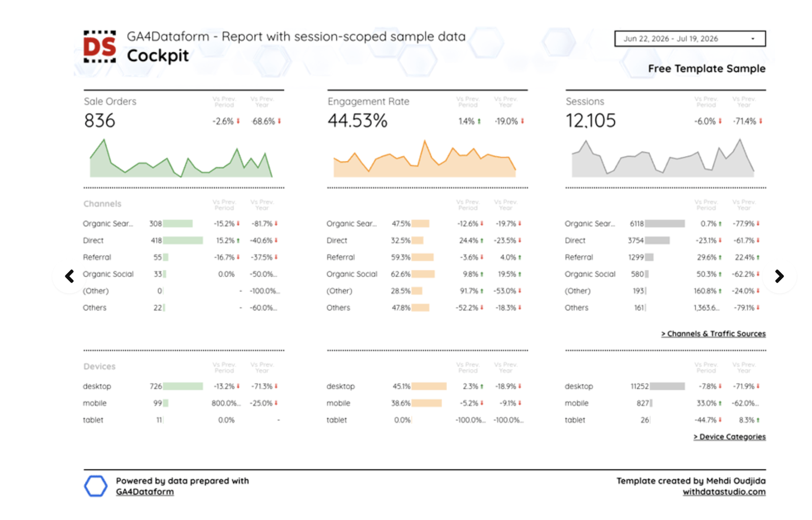Screen dimensions: 812x520
Task: Open the Device Categories link
Action: click(729, 437)
